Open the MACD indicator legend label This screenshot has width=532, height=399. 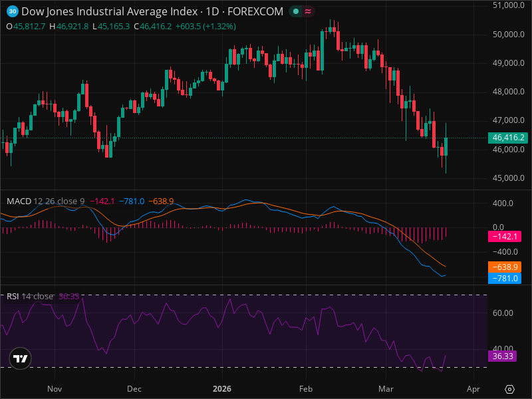(19, 201)
